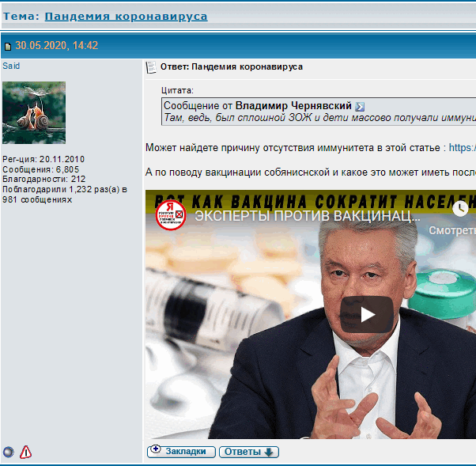Open the Said username profile menu

11,66
